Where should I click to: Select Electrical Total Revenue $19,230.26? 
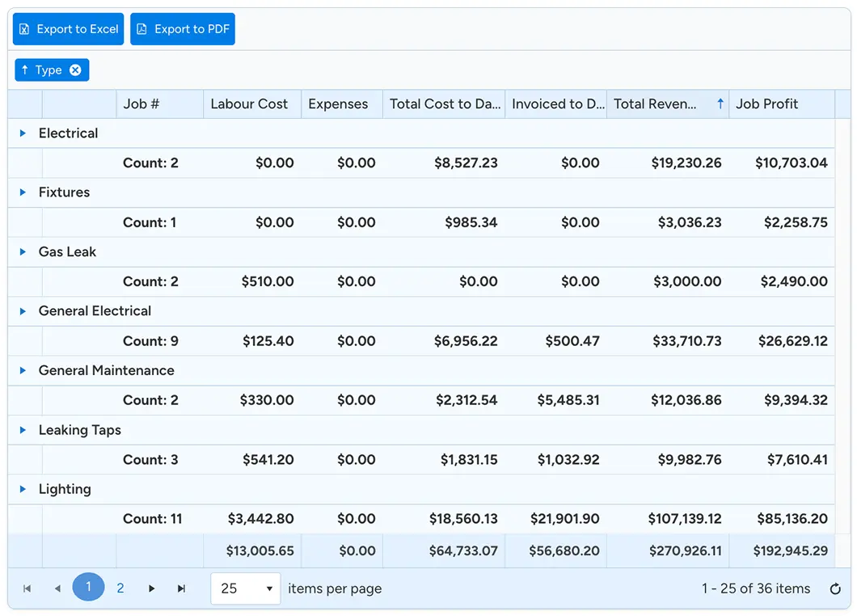pos(686,162)
